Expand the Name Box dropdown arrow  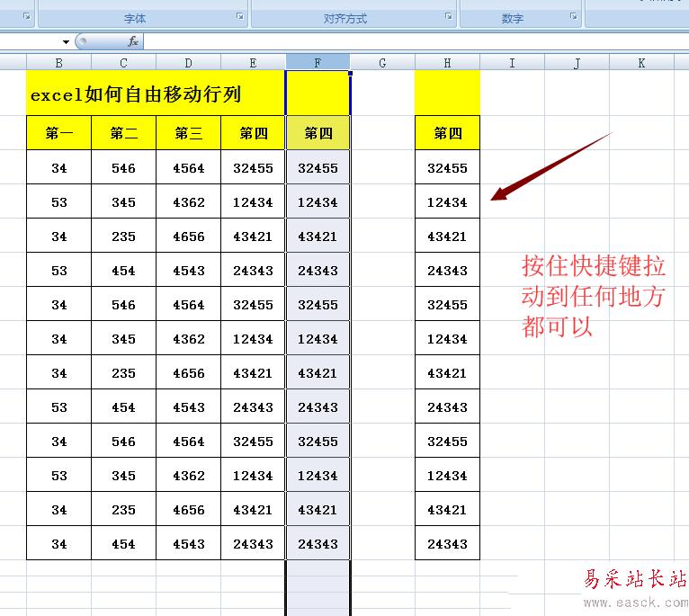pyautogui.click(x=66, y=42)
